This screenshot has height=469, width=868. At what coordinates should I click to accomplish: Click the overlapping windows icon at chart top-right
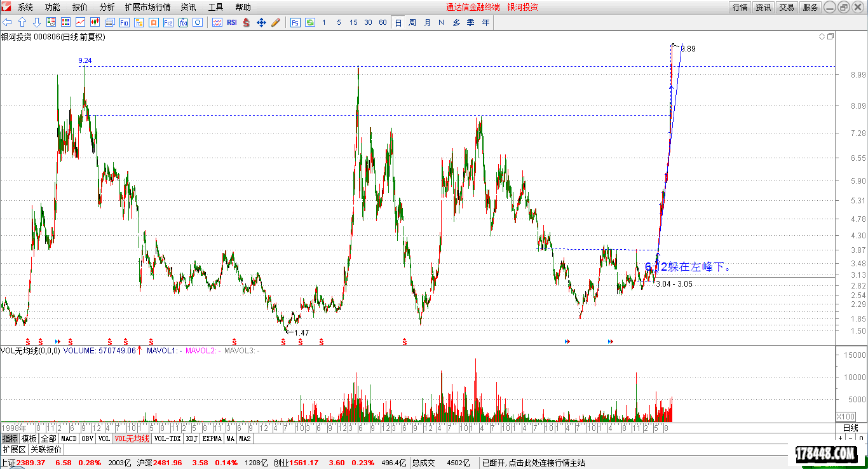[x=830, y=37]
